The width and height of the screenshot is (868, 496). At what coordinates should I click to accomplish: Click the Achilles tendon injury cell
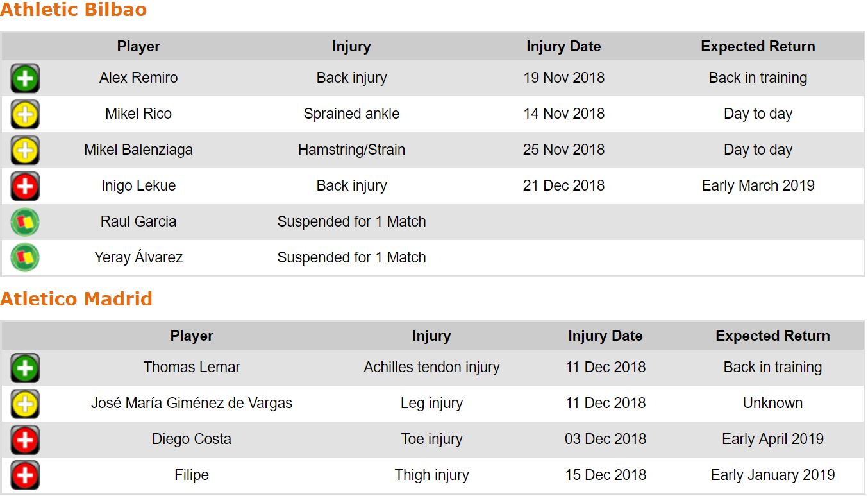[431, 368]
